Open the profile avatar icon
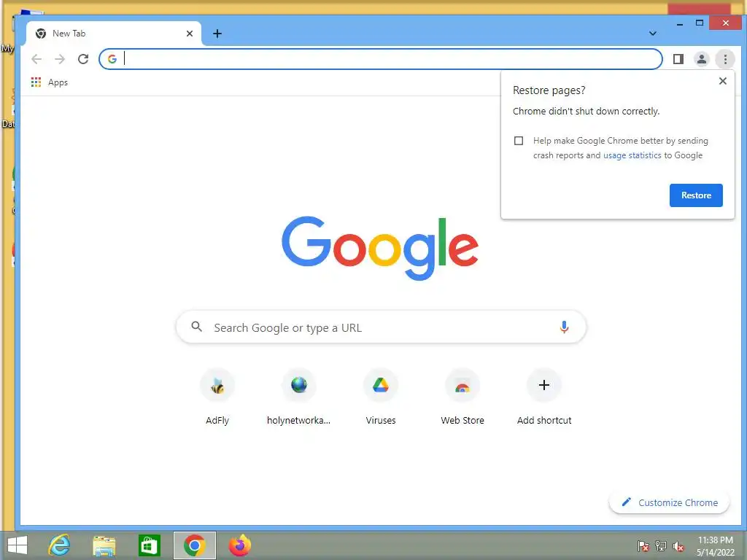This screenshot has height=560, width=747. 702,59
